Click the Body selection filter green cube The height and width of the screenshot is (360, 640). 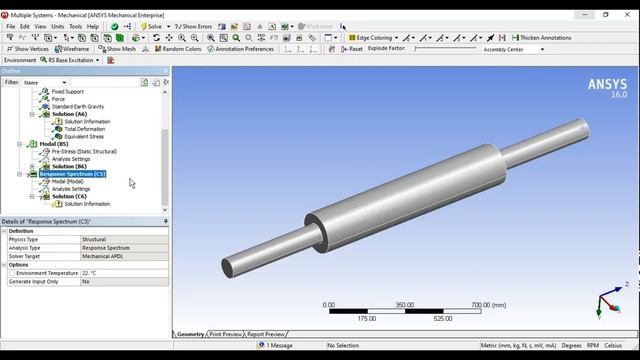120,38
